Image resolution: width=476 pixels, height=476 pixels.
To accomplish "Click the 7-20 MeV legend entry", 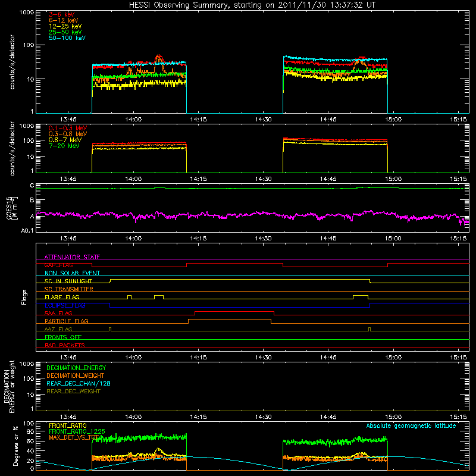I will pyautogui.click(x=64, y=146).
